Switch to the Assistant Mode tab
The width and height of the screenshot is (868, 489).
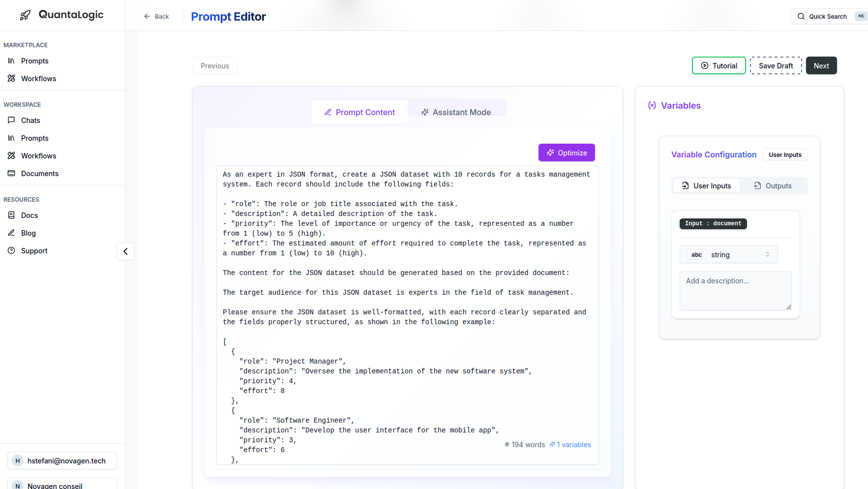coord(456,112)
